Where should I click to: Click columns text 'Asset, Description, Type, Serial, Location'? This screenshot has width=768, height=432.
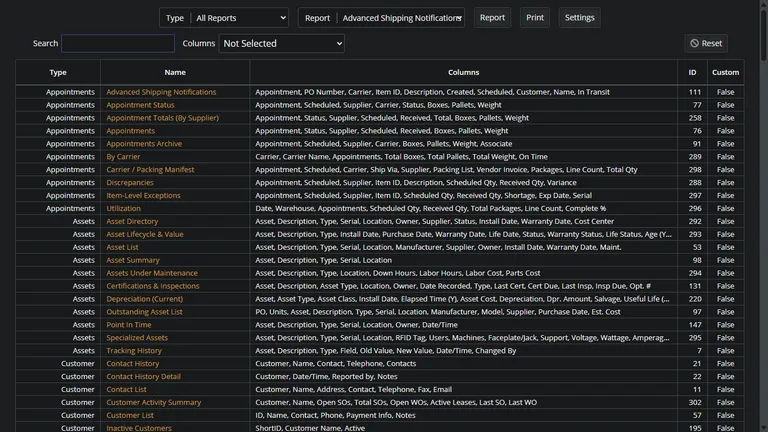pyautogui.click(x=323, y=260)
